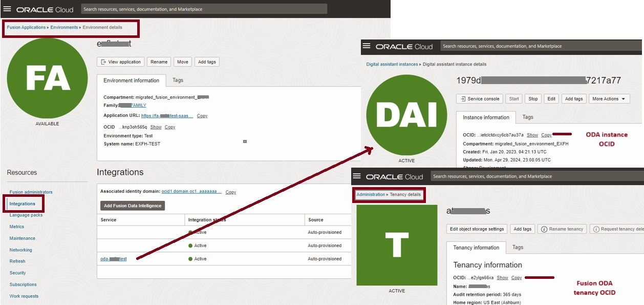Open Metrics resource
The width and height of the screenshot is (644, 305).
tap(17, 227)
